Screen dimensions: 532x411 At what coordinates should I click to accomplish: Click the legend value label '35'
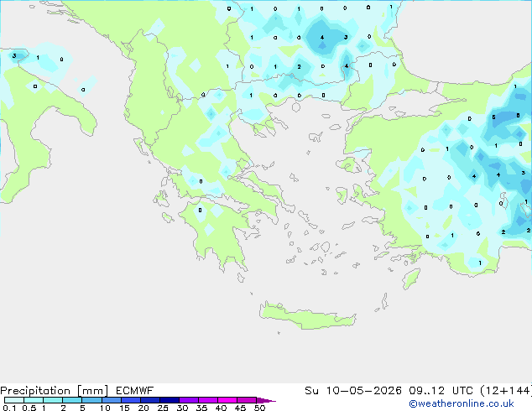201,408
